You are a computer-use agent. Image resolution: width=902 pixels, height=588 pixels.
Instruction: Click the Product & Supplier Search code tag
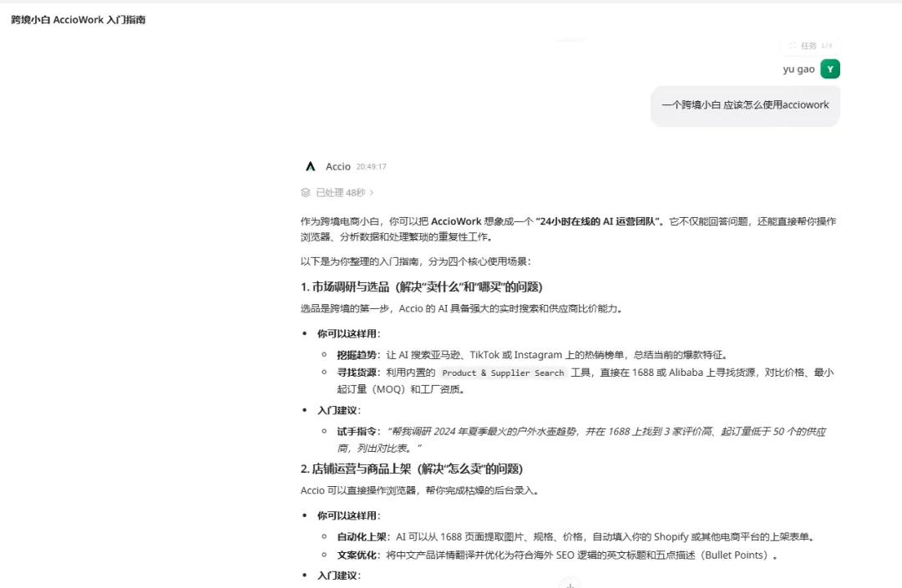(x=503, y=373)
